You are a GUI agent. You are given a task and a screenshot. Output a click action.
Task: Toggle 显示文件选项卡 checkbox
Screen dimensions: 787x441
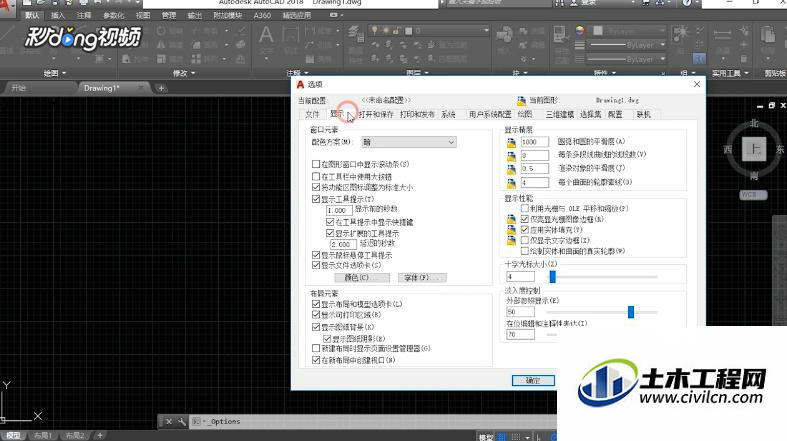point(316,265)
